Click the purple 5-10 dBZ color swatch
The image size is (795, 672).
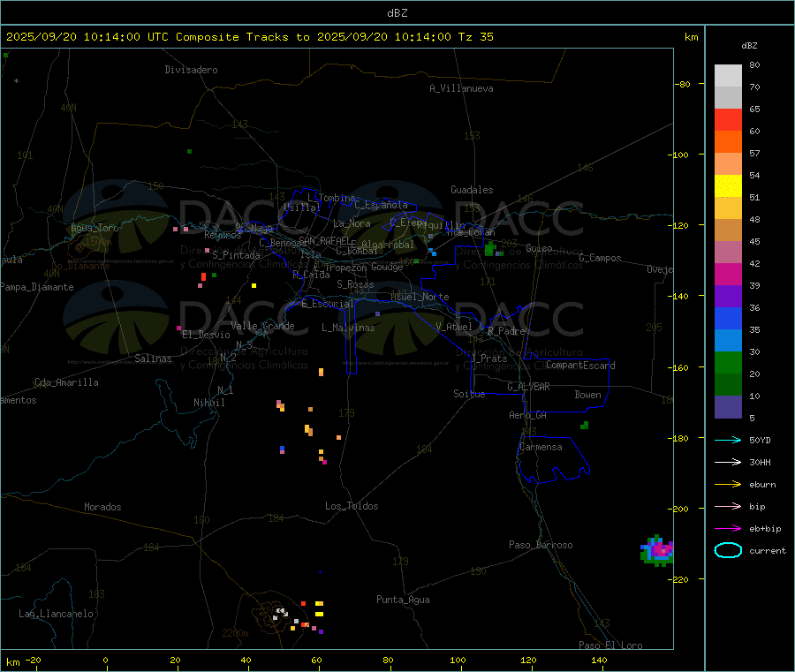click(x=728, y=407)
